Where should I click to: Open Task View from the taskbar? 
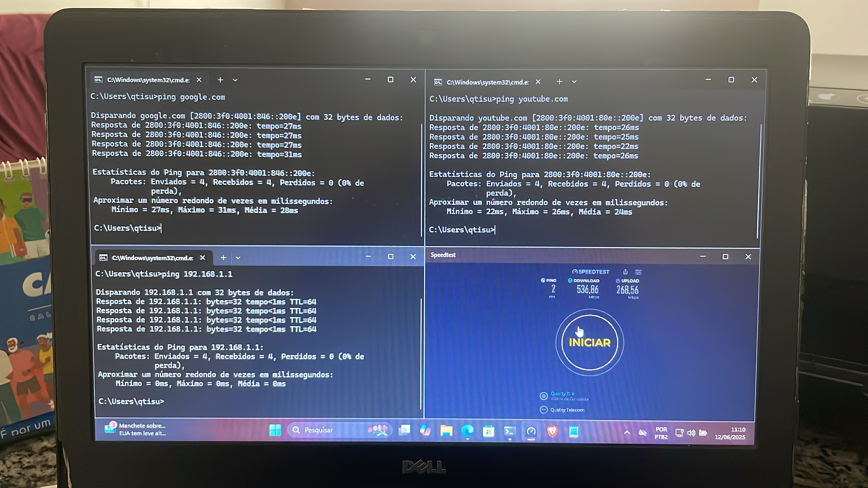pyautogui.click(x=404, y=430)
